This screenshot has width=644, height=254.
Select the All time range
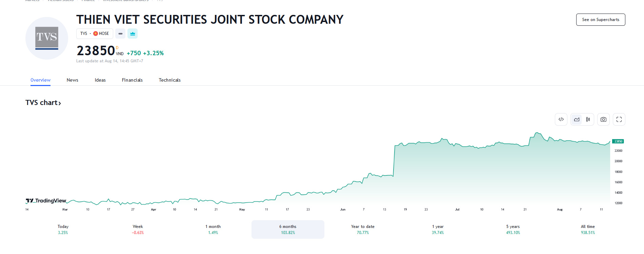(588, 229)
